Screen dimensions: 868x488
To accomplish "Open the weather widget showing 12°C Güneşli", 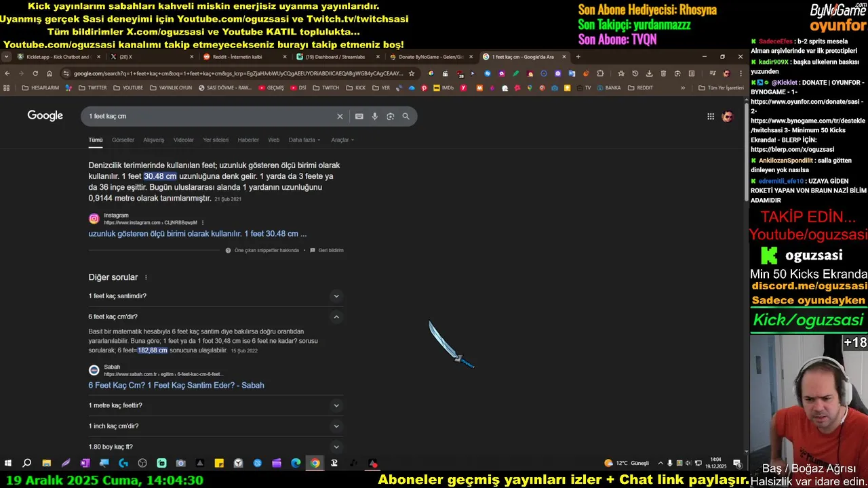I will [x=627, y=464].
